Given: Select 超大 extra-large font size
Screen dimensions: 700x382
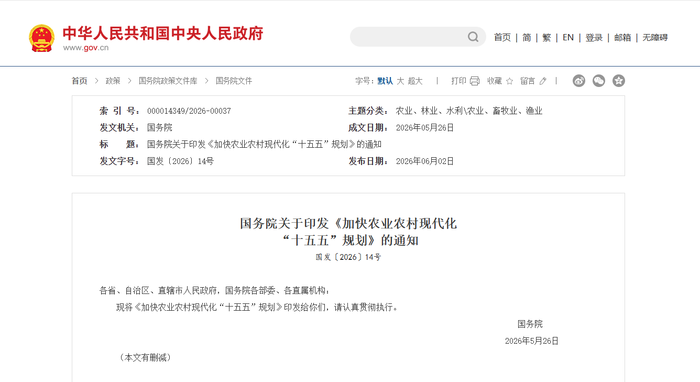Looking at the screenshot, I should (x=415, y=81).
